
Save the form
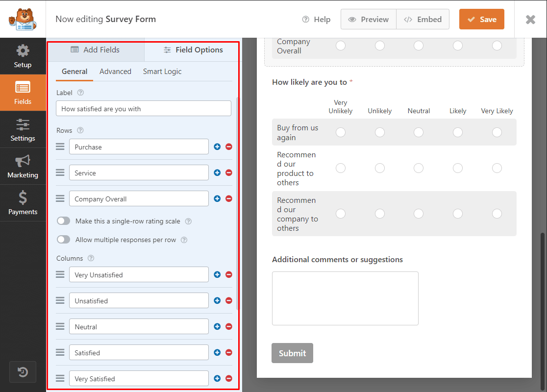click(481, 19)
